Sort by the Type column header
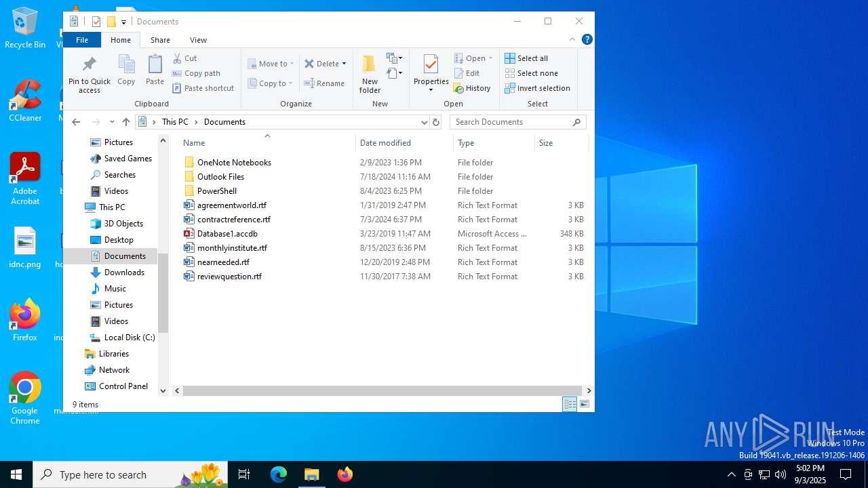 [x=494, y=143]
